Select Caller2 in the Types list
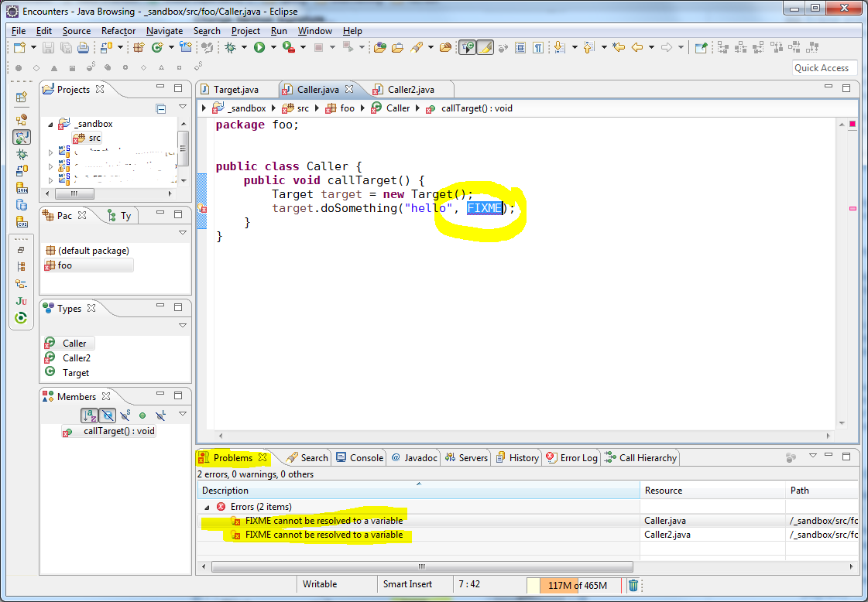Screen dimensions: 868x602 tap(76, 358)
